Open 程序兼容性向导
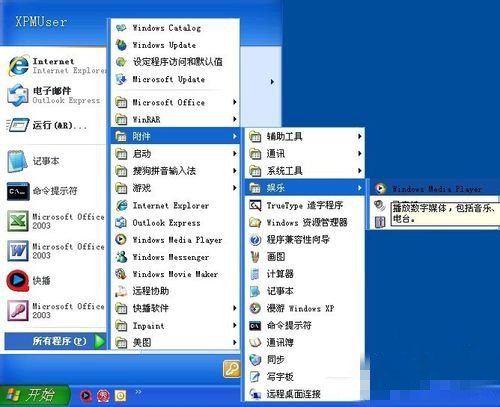 click(x=305, y=240)
